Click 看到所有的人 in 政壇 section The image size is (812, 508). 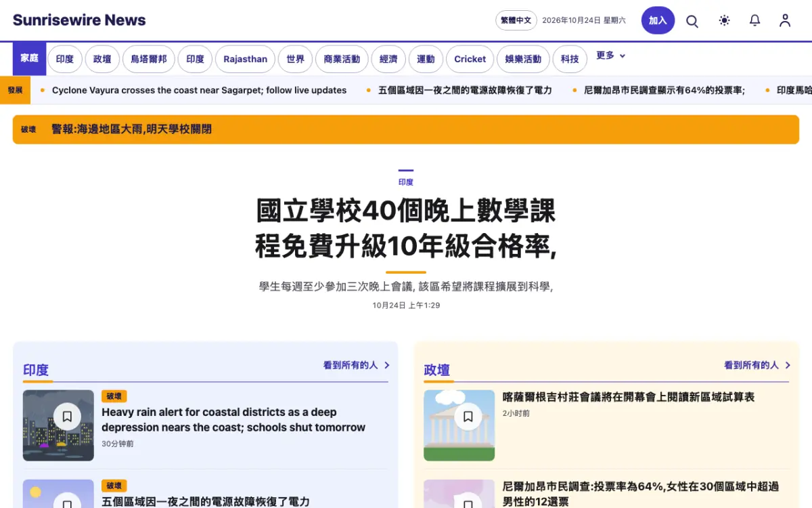(x=751, y=365)
